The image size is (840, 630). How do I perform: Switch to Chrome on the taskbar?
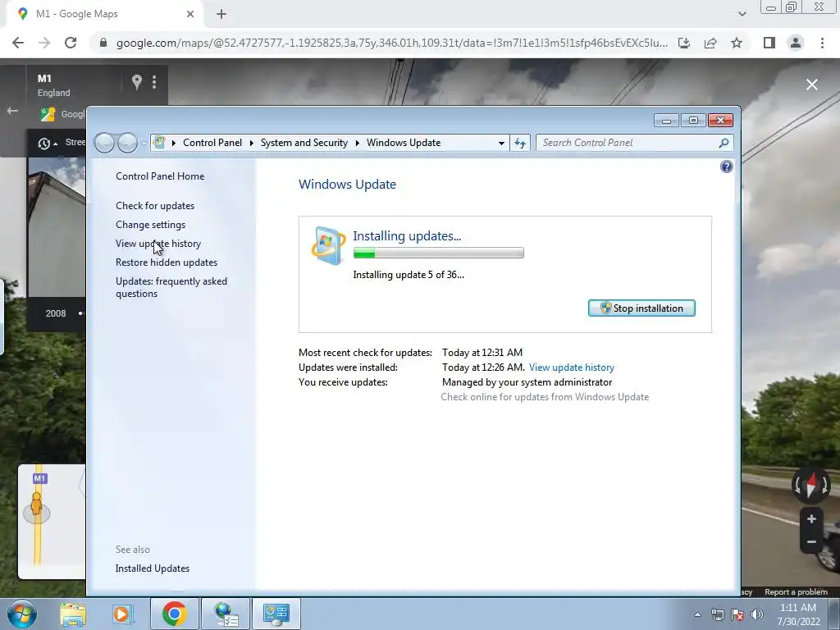174,614
